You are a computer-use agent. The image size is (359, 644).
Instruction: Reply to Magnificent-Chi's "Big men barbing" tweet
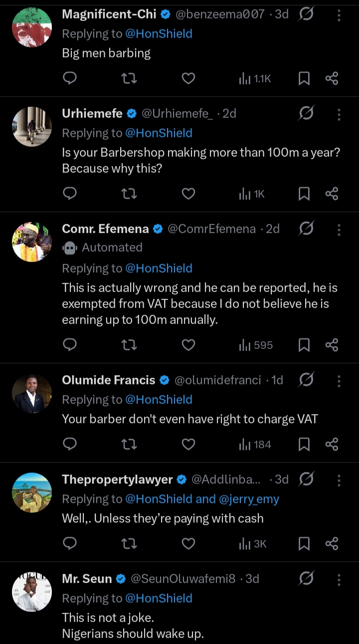coord(70,78)
